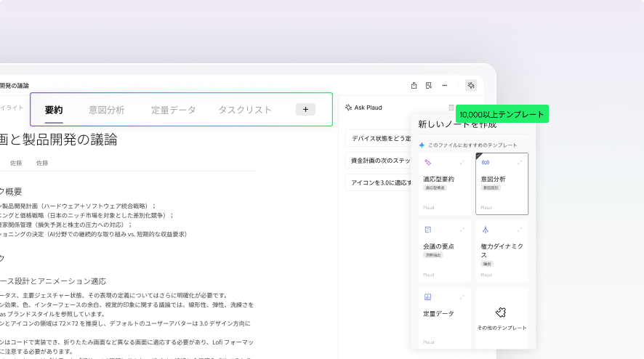
Task: Open the three-dot more options menu
Action: click(x=445, y=85)
